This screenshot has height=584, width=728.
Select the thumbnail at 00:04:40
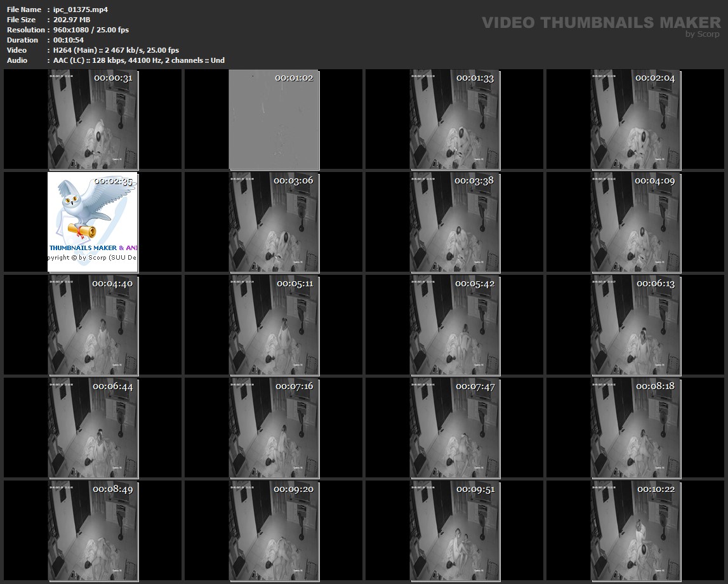pos(93,325)
